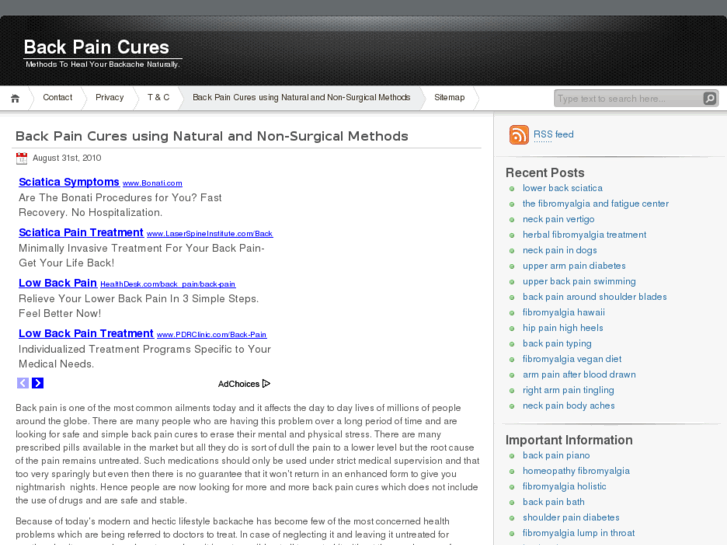Open the hip pain high heels post

(x=563, y=328)
